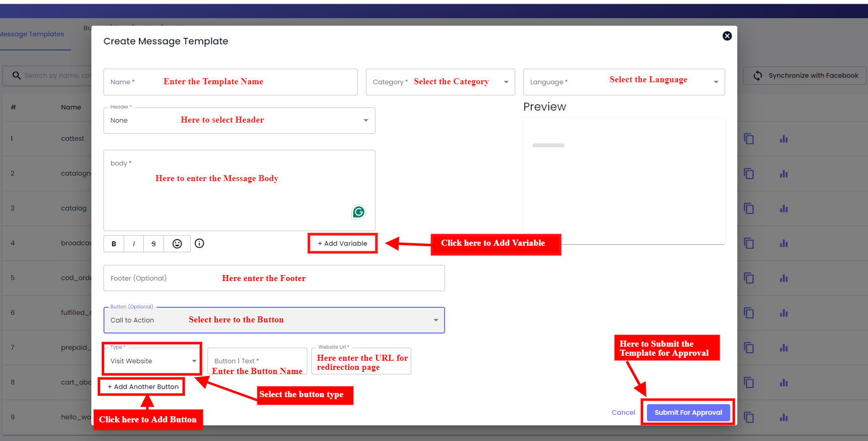Click the Add Variable button
The height and width of the screenshot is (441, 868).
point(343,244)
